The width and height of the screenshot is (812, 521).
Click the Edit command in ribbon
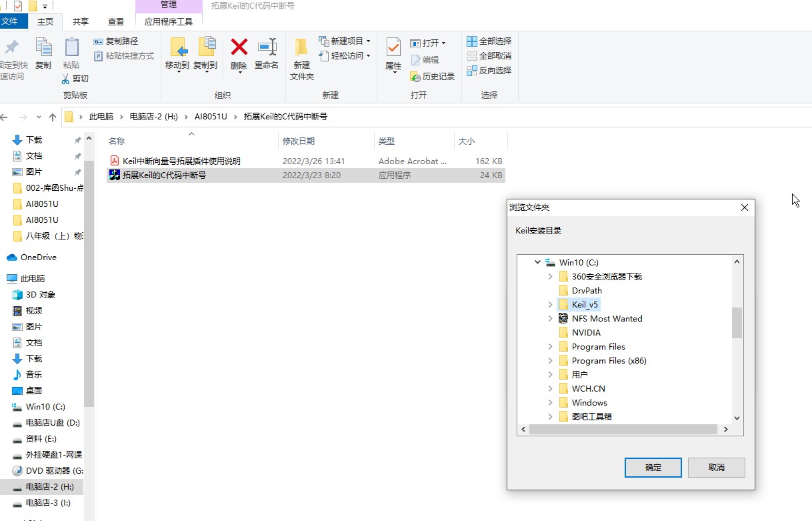[425, 60]
